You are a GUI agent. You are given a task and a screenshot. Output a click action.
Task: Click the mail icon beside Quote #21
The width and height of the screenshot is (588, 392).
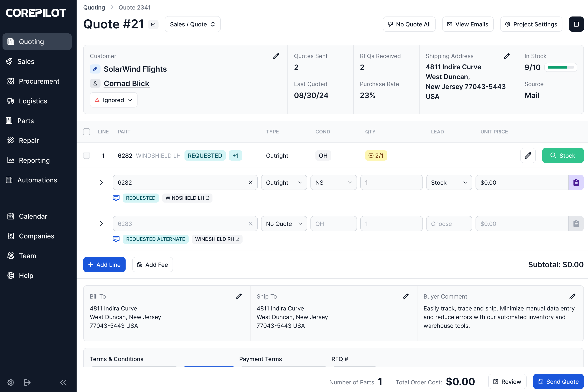(153, 24)
